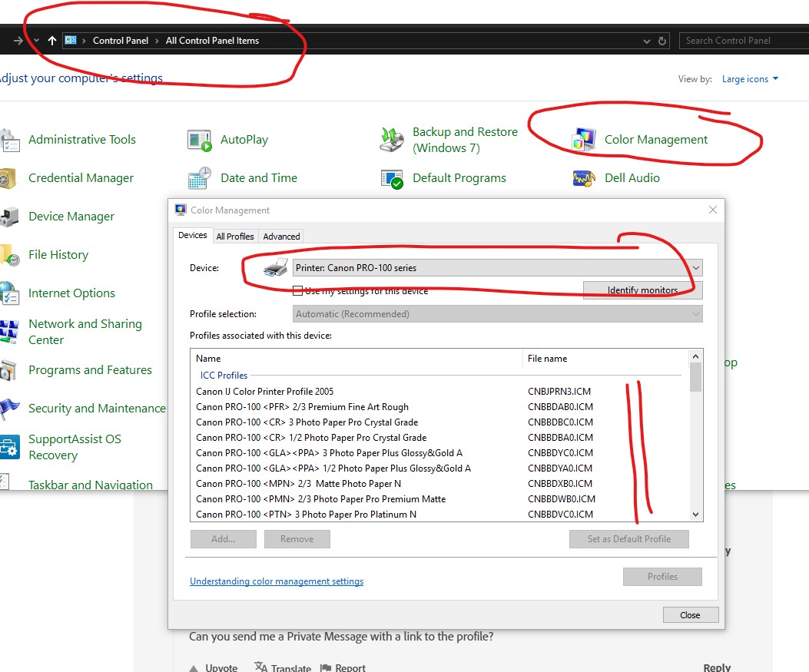Image resolution: width=809 pixels, height=672 pixels.
Task: Switch to the All Profiles tab
Action: coord(235,237)
